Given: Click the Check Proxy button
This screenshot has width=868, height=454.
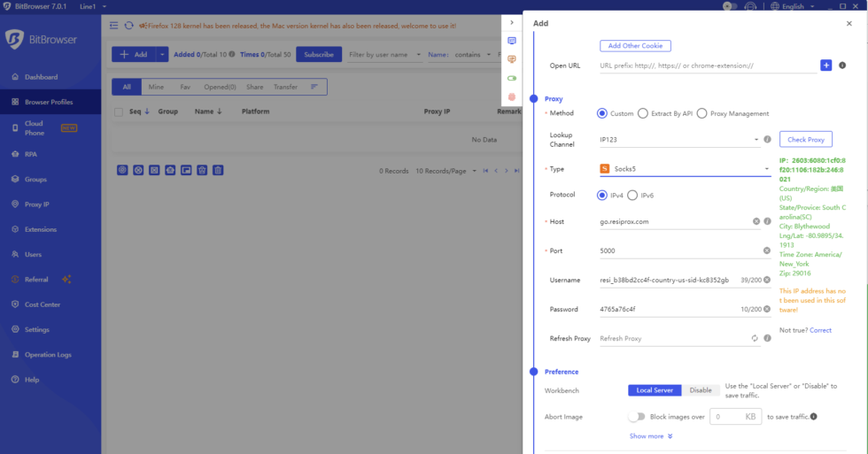Looking at the screenshot, I should [x=805, y=139].
